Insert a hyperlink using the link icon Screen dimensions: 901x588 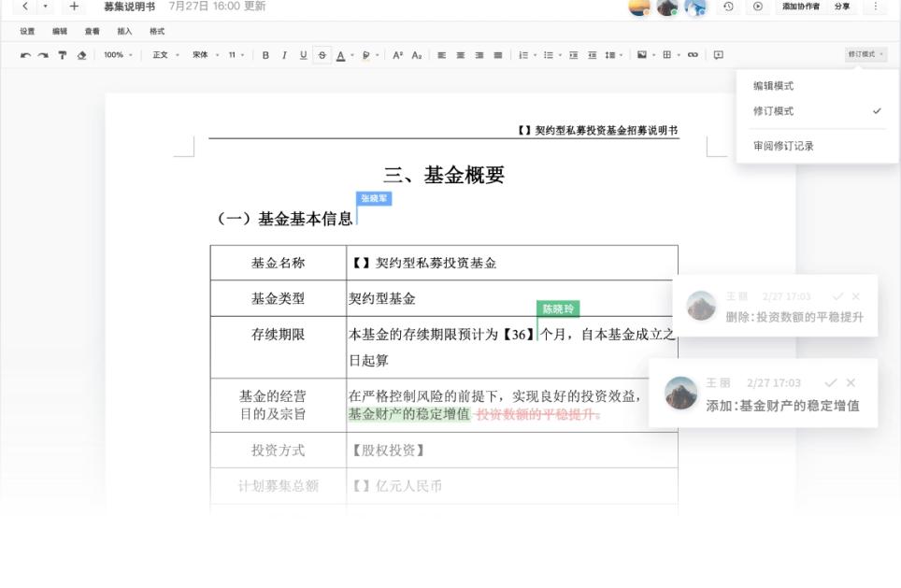693,55
